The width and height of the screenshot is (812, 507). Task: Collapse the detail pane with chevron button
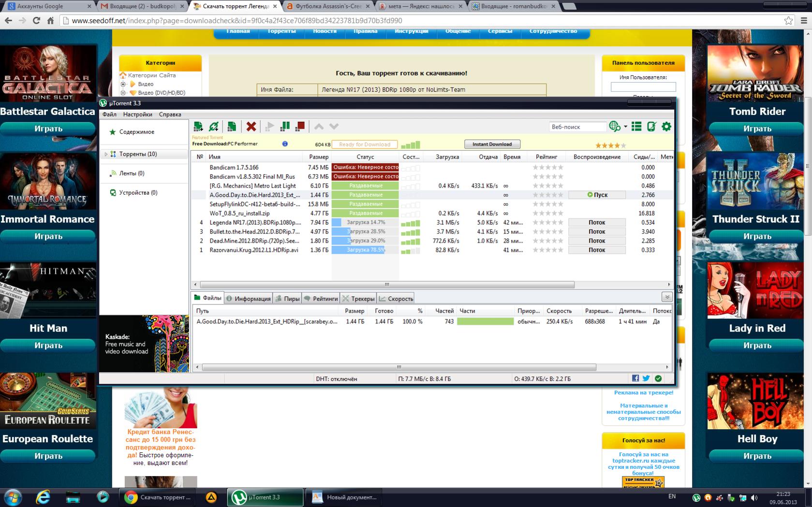[667, 297]
